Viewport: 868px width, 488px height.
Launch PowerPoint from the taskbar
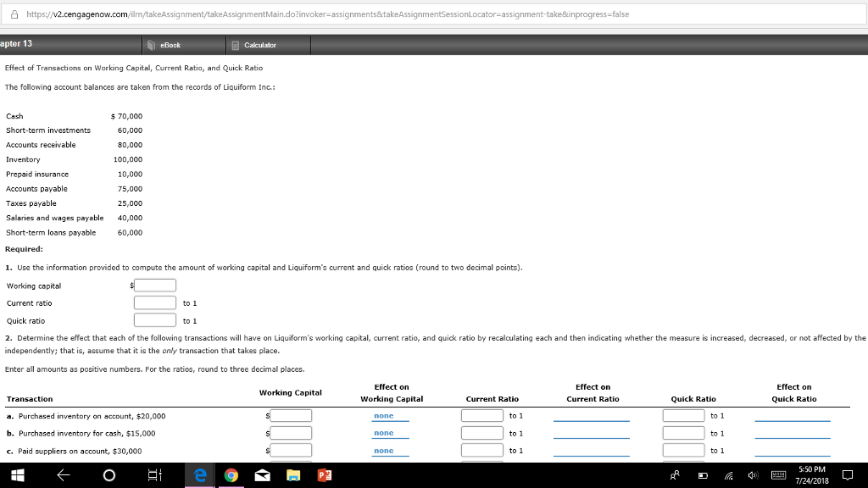325,474
